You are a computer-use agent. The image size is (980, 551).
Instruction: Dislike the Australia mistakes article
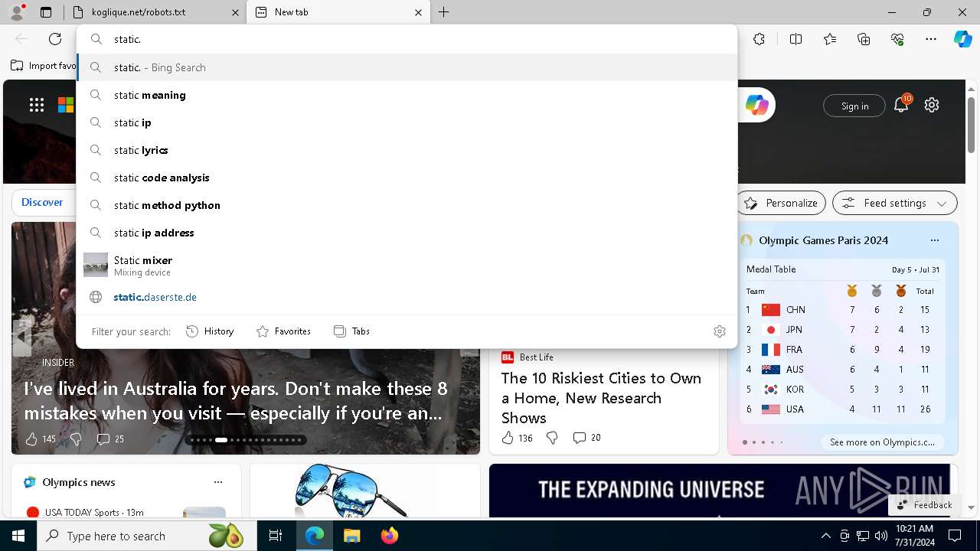[x=76, y=439]
